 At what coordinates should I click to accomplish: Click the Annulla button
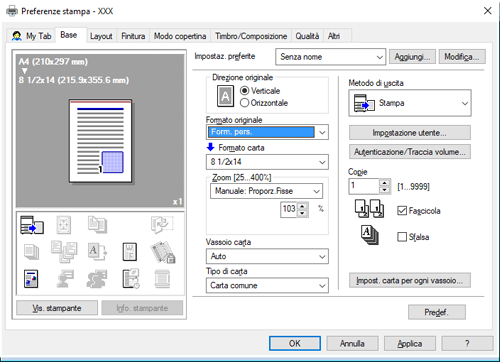point(352,343)
